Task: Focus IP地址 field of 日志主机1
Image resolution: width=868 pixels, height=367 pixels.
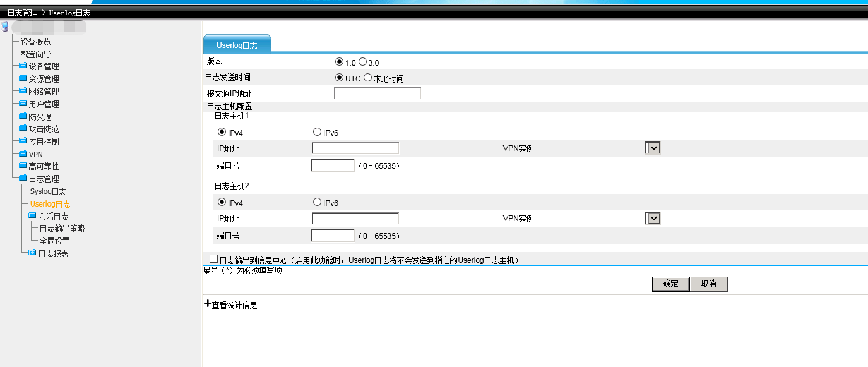Action: coord(355,148)
